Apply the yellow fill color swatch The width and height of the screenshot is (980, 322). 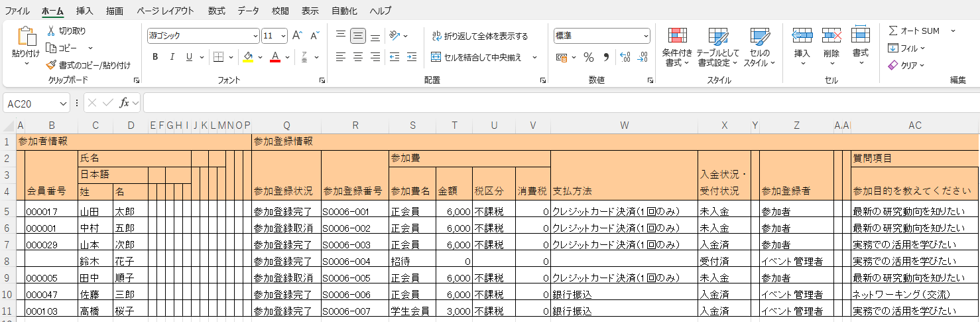point(248,57)
